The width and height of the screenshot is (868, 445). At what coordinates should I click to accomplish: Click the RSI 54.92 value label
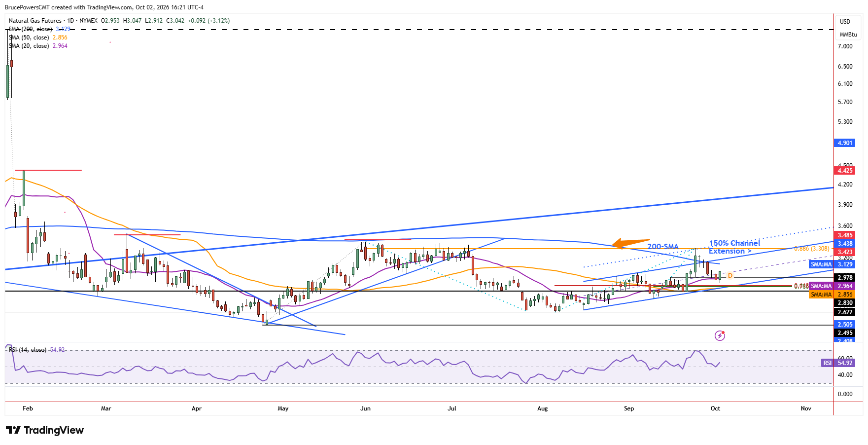[838, 363]
